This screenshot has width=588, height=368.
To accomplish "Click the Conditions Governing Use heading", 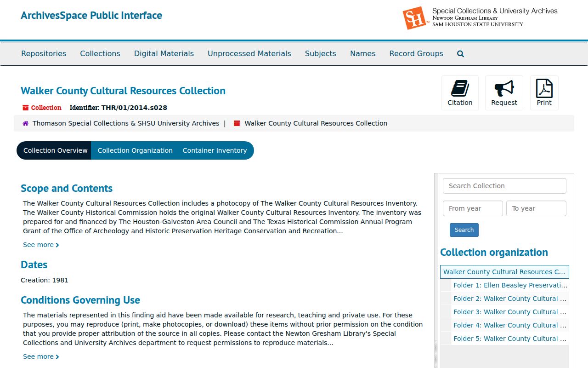I will coord(80,300).
